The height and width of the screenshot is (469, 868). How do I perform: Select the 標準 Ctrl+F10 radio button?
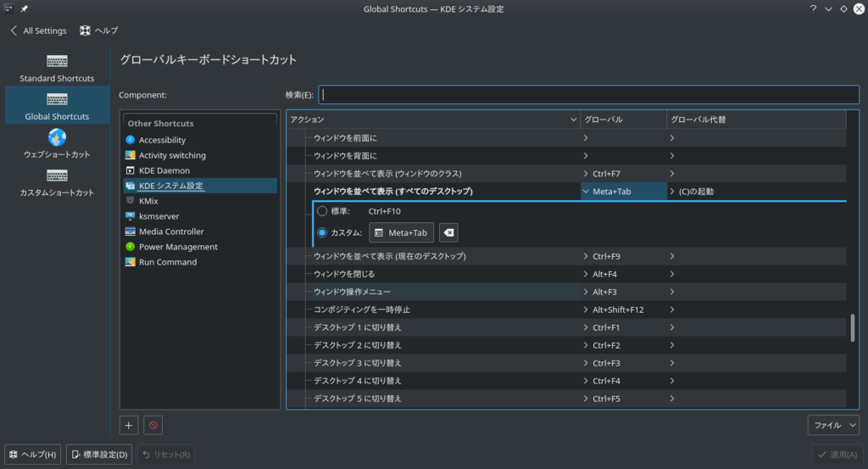tap(321, 211)
